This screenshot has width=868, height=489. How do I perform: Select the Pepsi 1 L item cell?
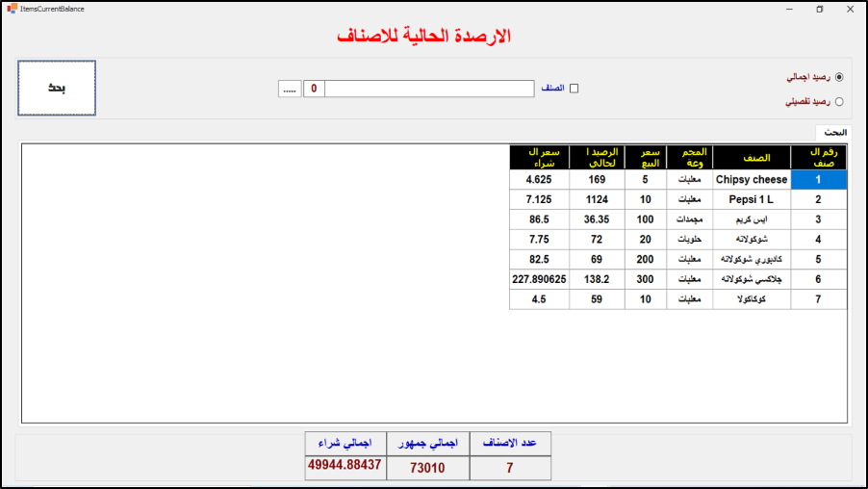pyautogui.click(x=751, y=199)
